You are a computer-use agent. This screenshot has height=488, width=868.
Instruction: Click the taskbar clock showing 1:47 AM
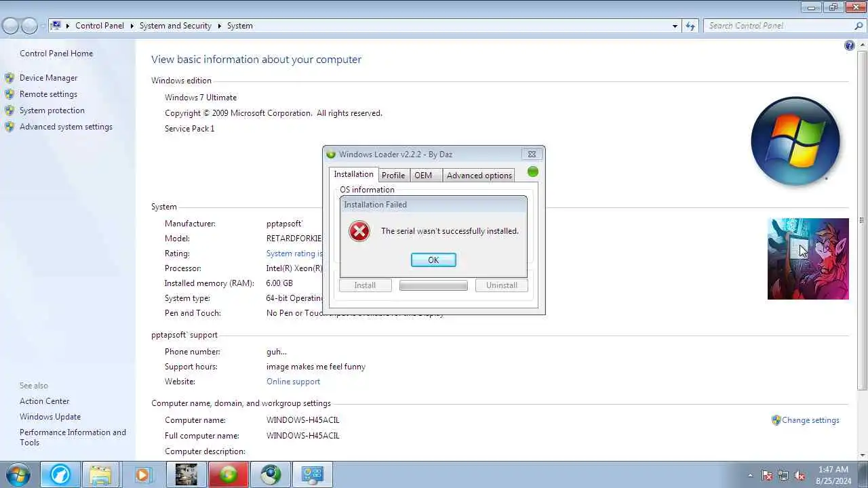tap(833, 475)
